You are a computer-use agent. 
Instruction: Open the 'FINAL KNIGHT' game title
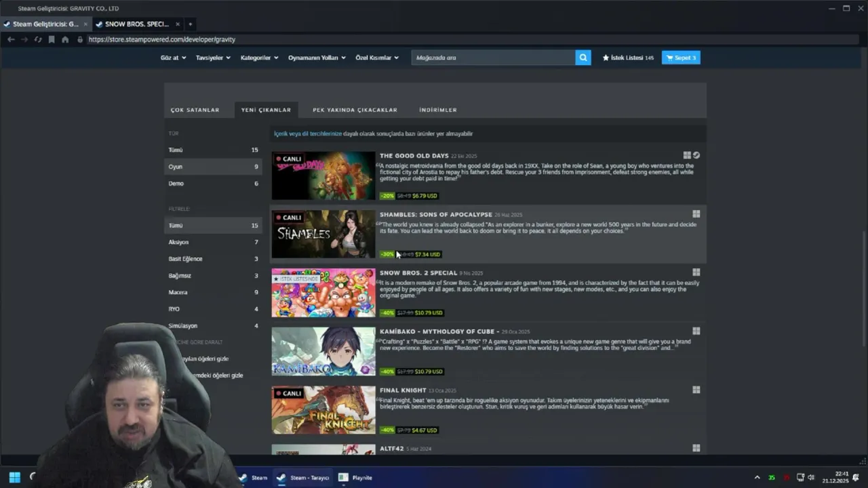tap(403, 390)
